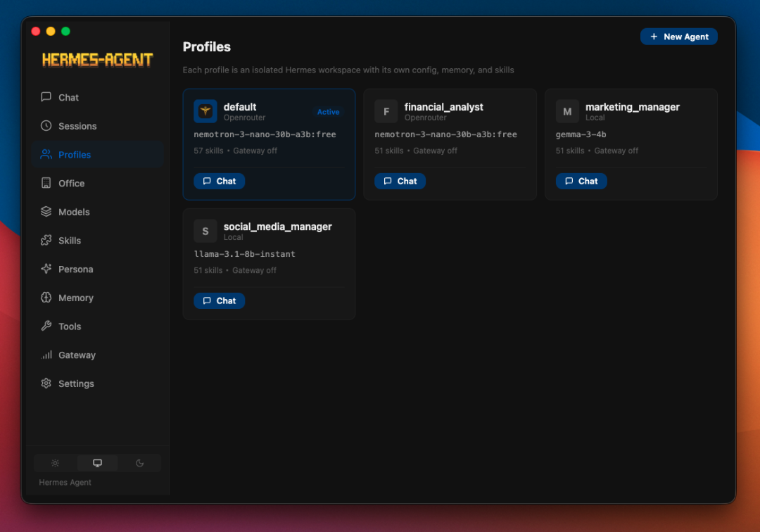Click the financial_analyst F avatar
760x532 pixels.
tap(386, 111)
